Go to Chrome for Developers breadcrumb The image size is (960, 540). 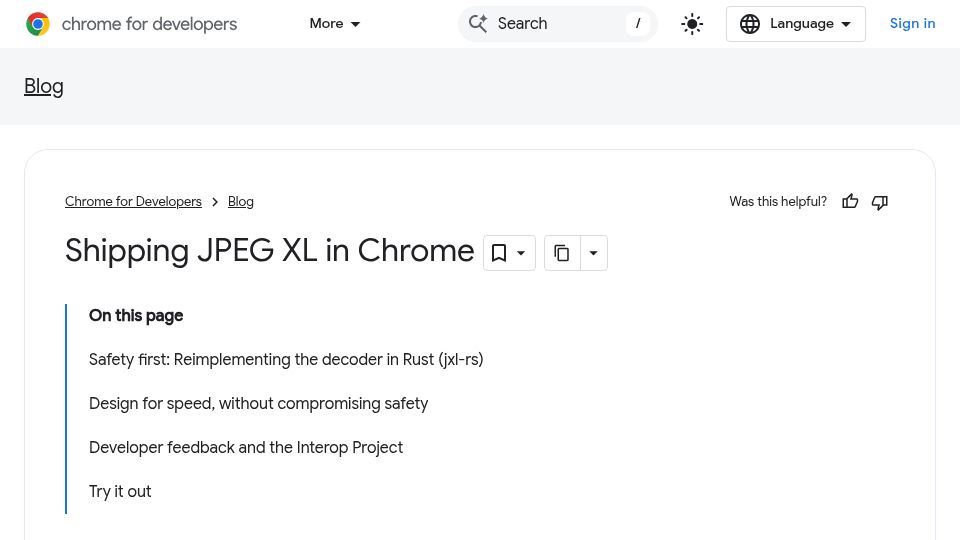133,201
